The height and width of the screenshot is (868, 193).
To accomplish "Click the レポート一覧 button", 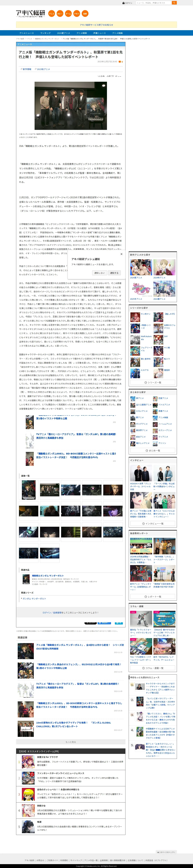I will 153,596.
